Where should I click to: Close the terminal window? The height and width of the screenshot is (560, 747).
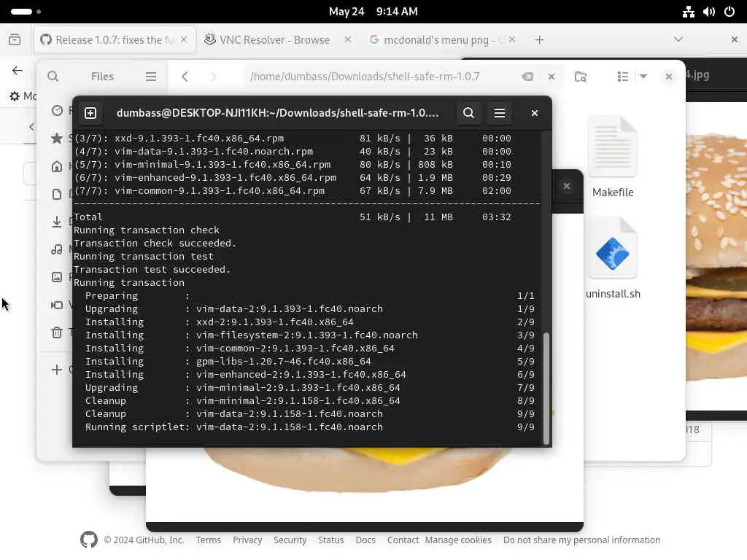[535, 113]
